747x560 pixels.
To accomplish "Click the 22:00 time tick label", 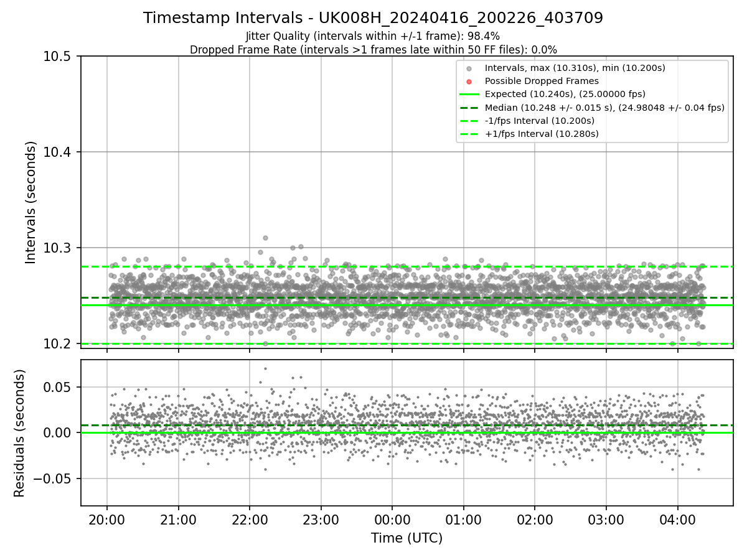I will (x=250, y=519).
